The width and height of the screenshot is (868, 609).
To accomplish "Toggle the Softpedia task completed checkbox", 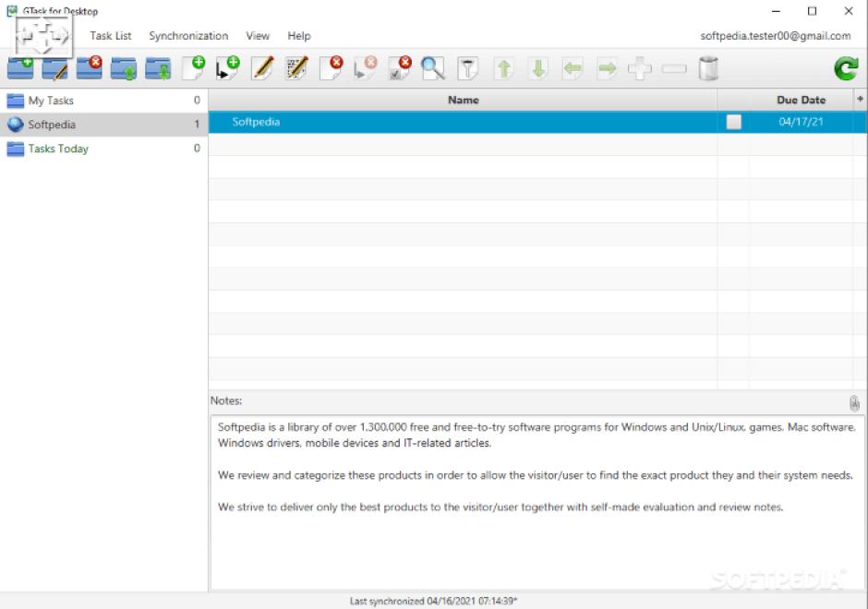I will 734,122.
